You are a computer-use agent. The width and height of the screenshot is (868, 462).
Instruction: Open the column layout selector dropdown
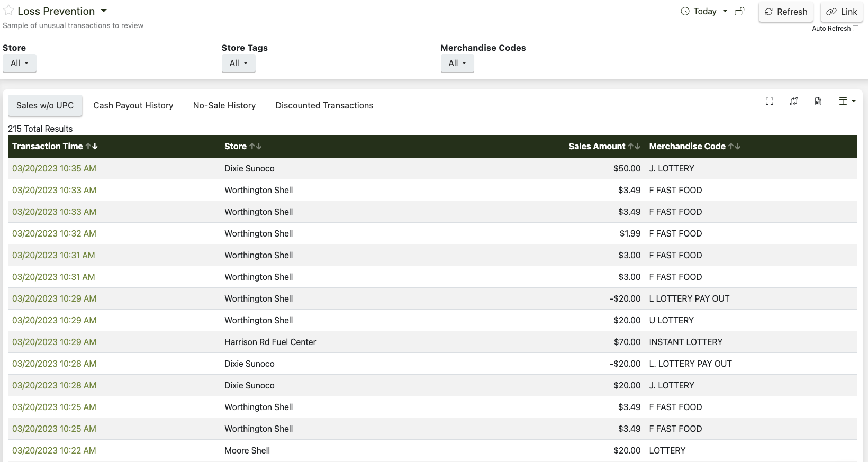pyautogui.click(x=847, y=101)
